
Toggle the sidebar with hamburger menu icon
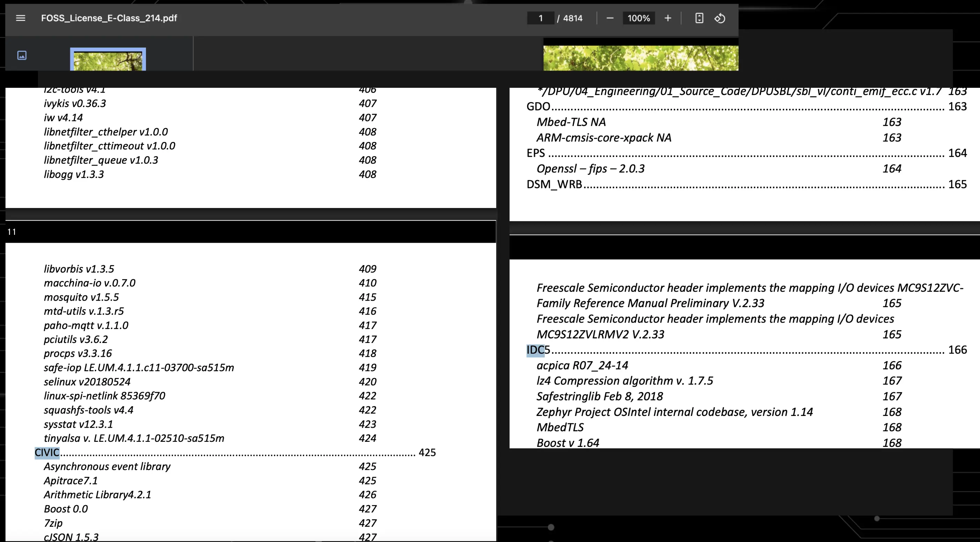tap(21, 18)
